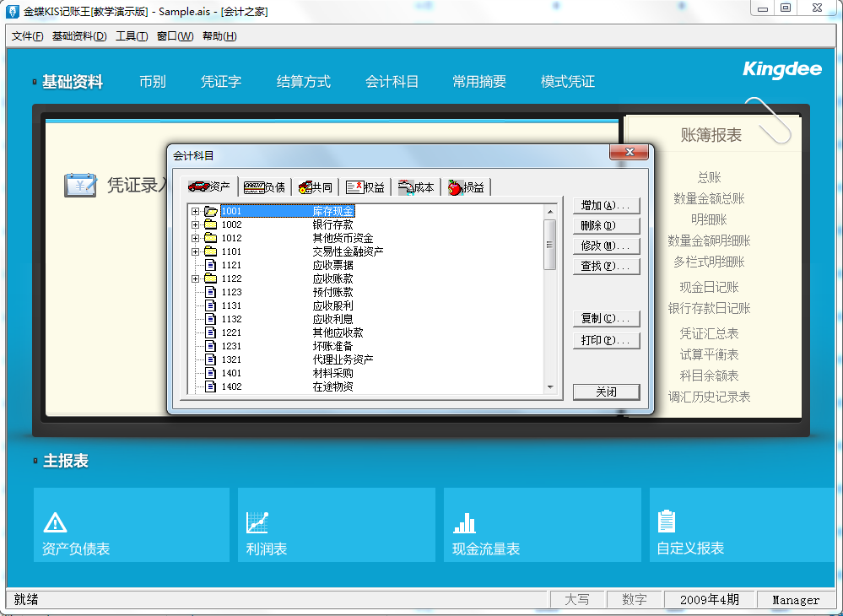Click 2009年4期 in status bar
Image resolution: width=843 pixels, height=616 pixels.
(x=710, y=600)
